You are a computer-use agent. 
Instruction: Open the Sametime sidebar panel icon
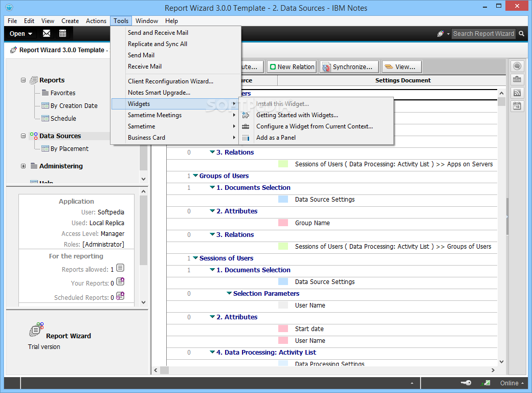(517, 66)
